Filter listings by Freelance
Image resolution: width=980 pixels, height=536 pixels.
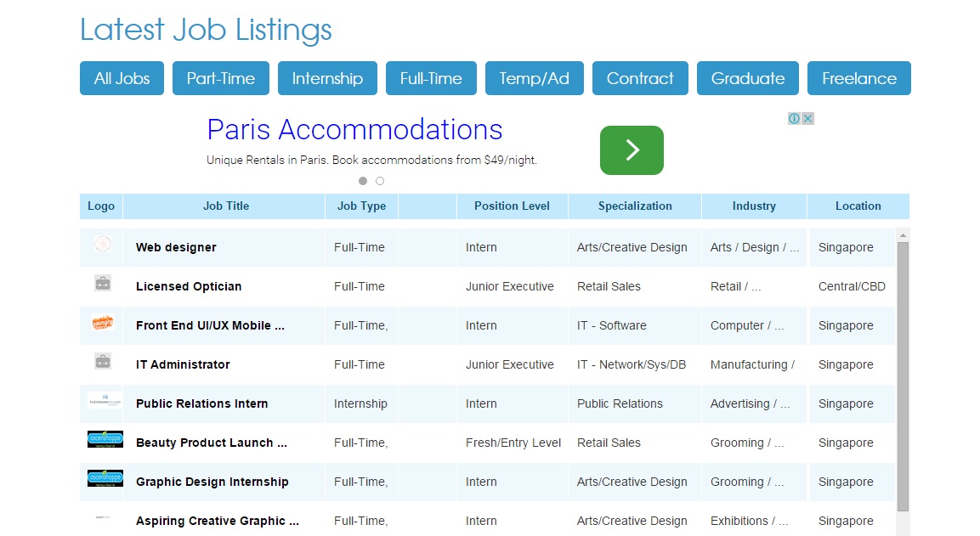[858, 78]
